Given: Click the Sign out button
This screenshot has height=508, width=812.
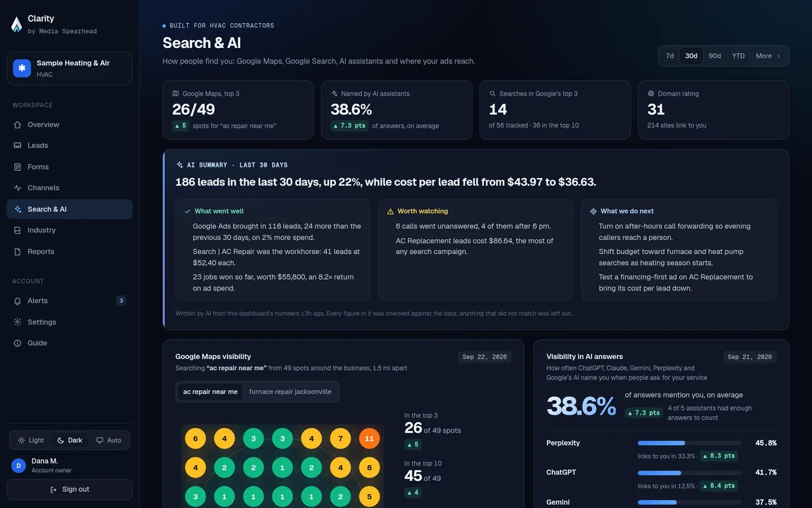Looking at the screenshot, I should click(70, 490).
